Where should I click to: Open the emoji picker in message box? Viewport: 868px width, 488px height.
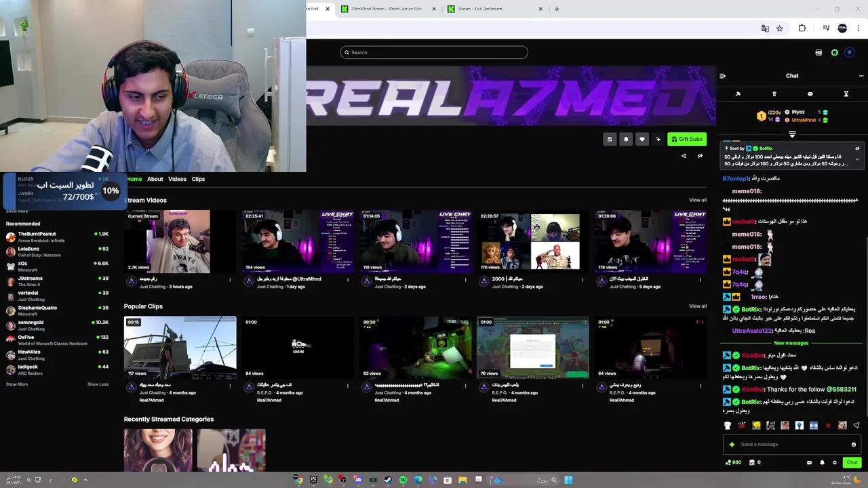coord(853,445)
